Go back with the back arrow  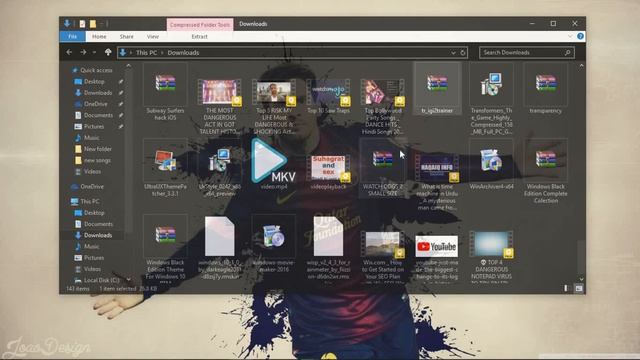point(69,52)
